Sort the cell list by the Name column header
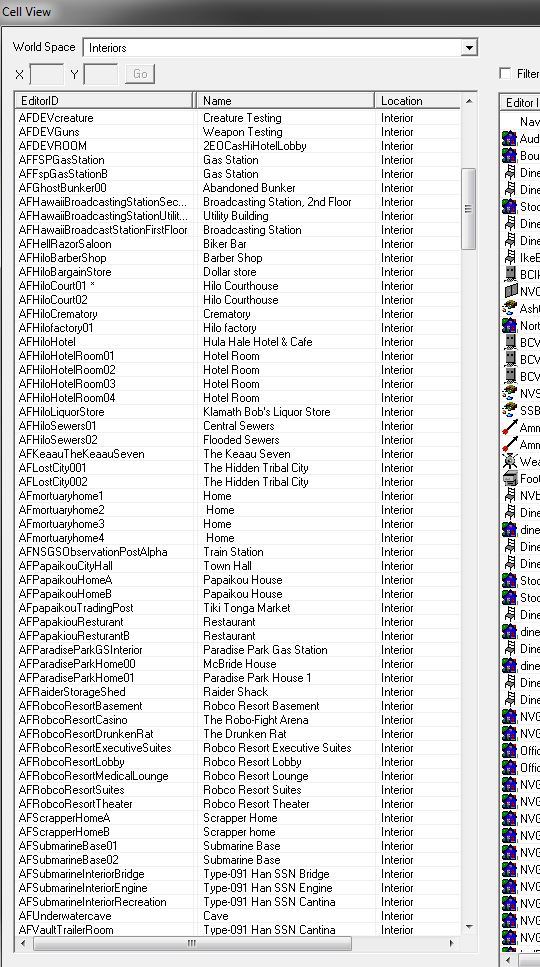 [x=285, y=101]
